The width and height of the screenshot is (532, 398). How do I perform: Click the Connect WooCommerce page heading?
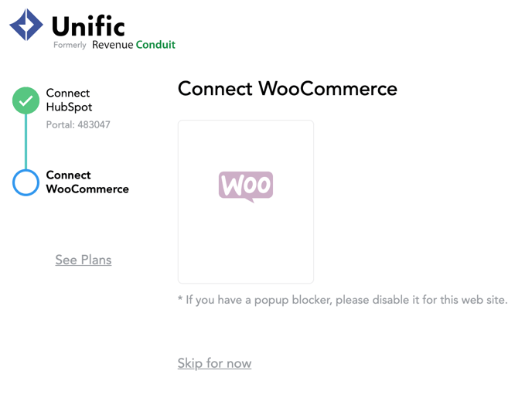[288, 89]
